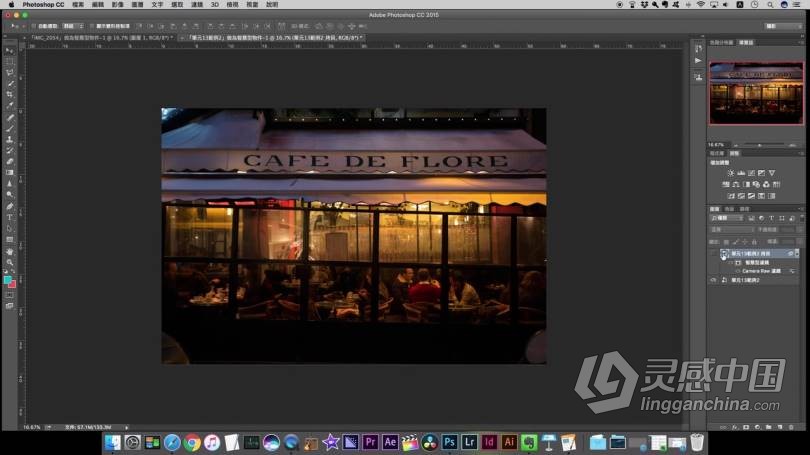Select the Blur tool

click(x=9, y=184)
